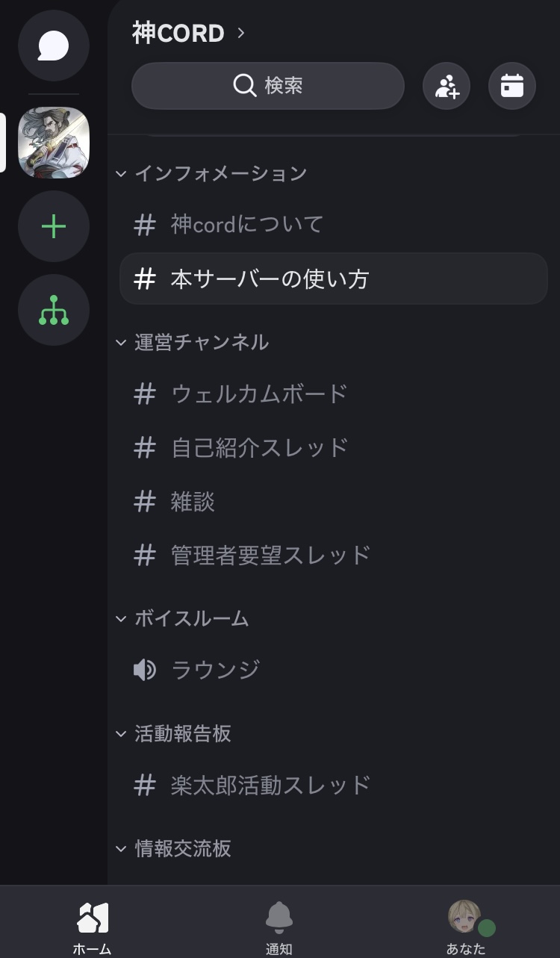
Task: Open direct messages speech bubble icon
Action: [54, 46]
